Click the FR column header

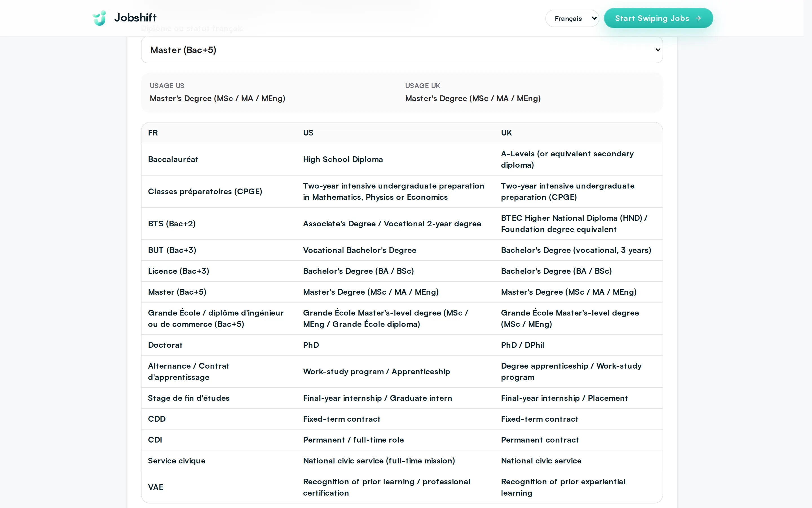(153, 133)
